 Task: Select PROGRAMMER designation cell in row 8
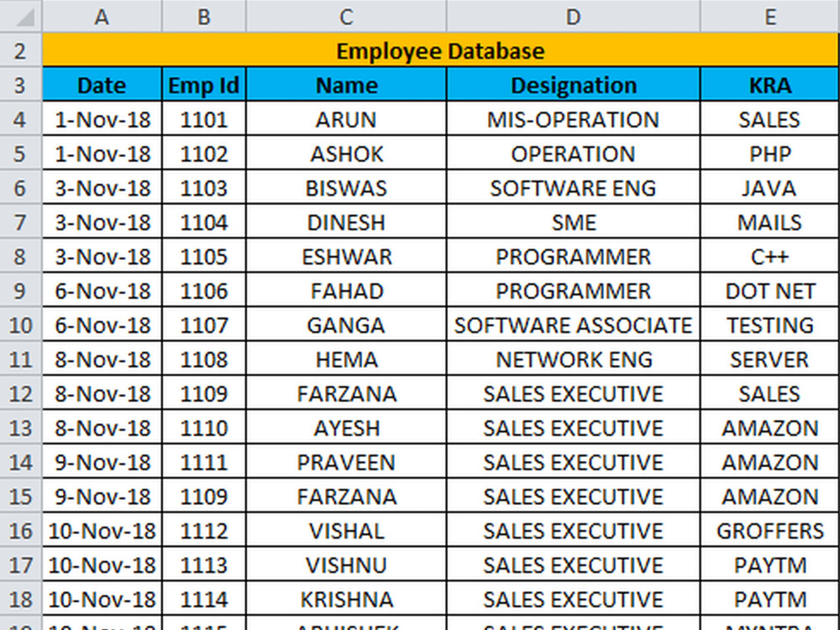(573, 256)
